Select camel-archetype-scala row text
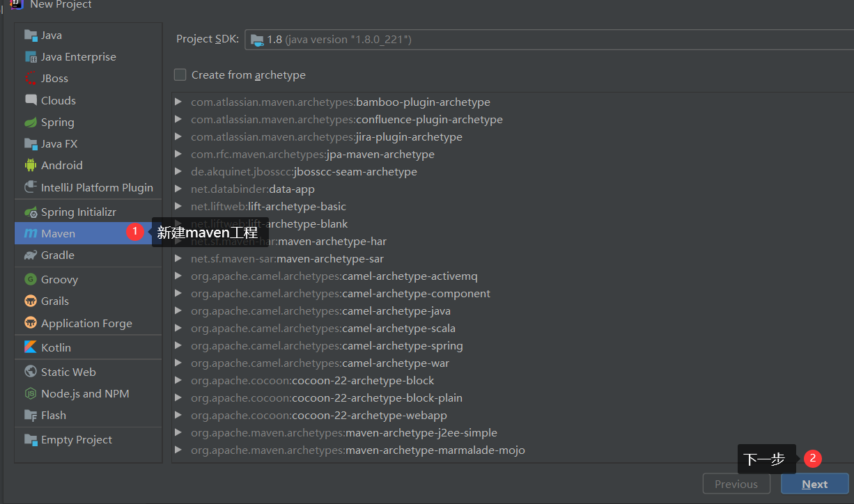The width and height of the screenshot is (854, 504). (323, 328)
